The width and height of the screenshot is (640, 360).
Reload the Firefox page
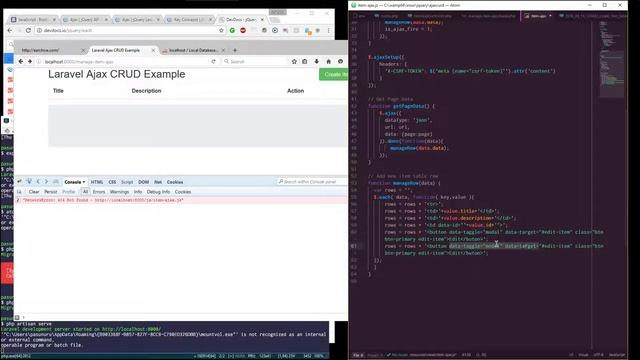pos(213,62)
